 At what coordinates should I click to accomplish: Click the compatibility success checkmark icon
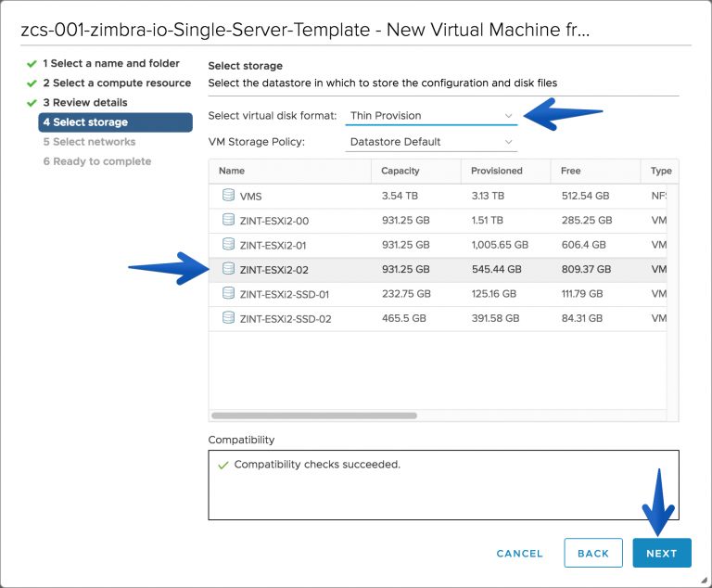pyautogui.click(x=222, y=466)
